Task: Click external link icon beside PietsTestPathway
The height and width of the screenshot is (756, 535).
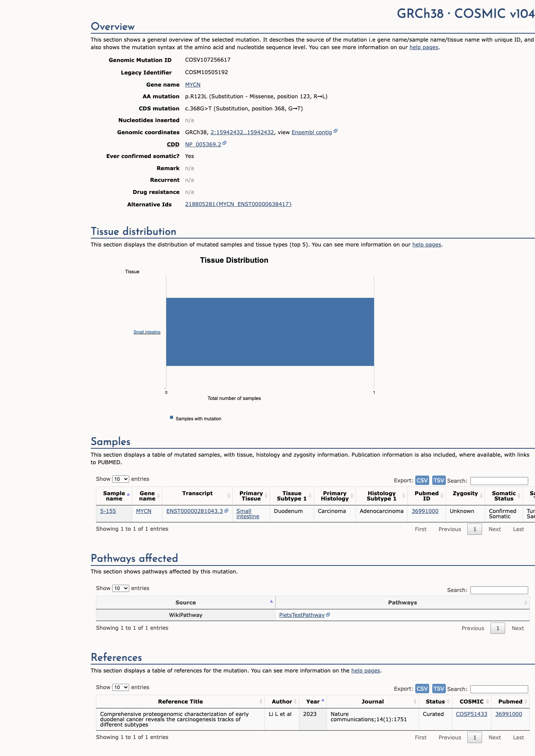Action: 328,615
